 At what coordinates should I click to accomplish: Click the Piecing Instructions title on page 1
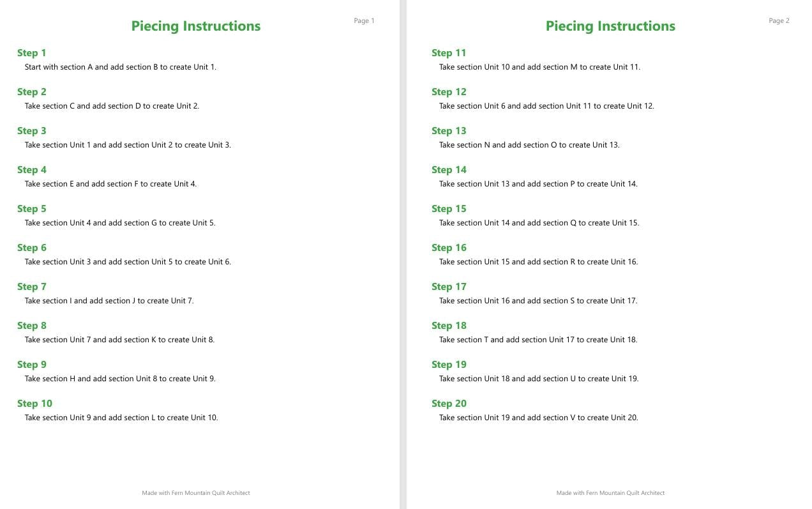click(196, 26)
